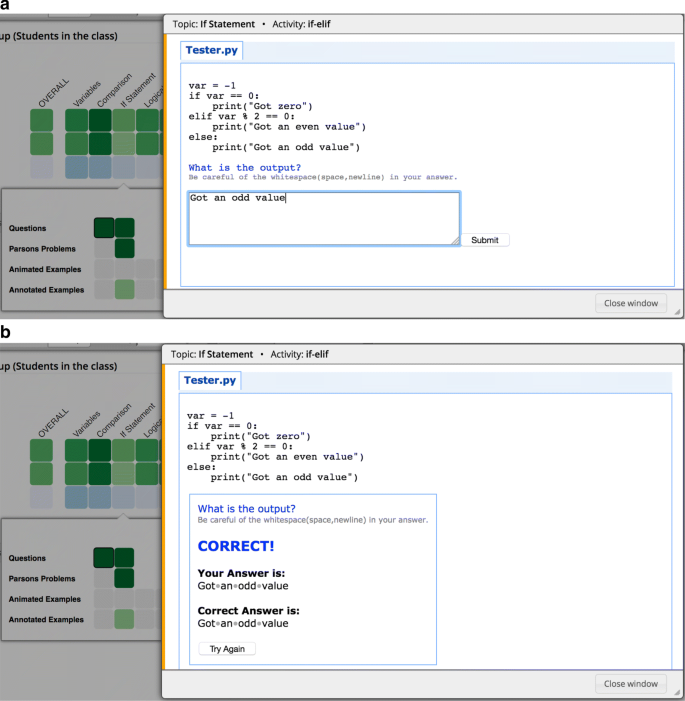Click Variables column header in panel a
The image size is (685, 701).
87,94
